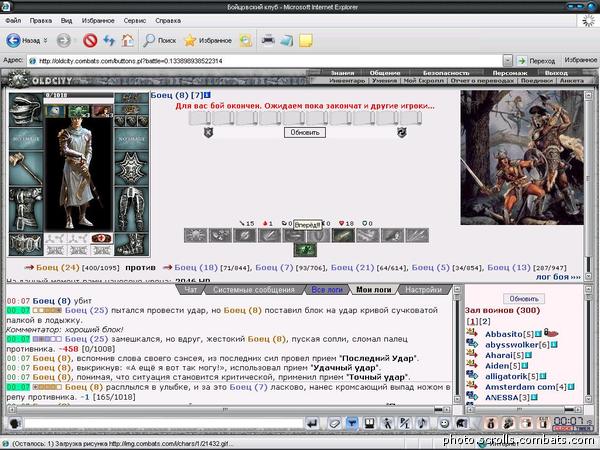Click the first grey combat technique icon

tap(196, 235)
